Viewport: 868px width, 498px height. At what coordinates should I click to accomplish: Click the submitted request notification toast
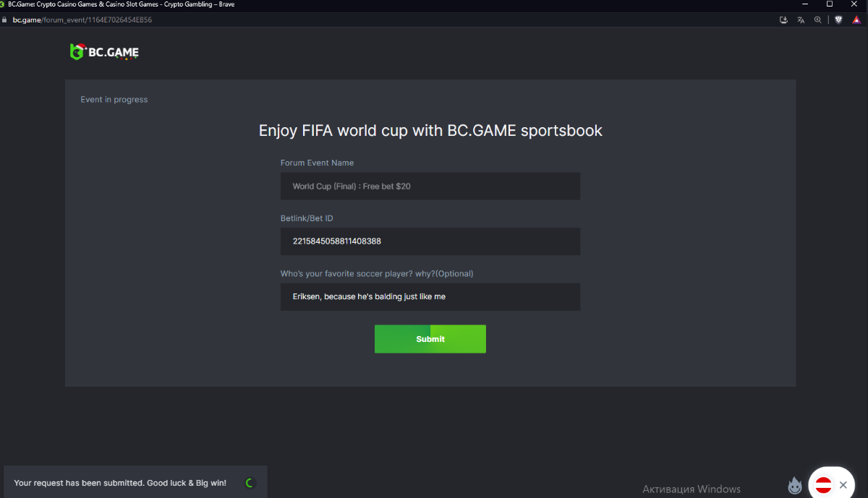(120, 483)
